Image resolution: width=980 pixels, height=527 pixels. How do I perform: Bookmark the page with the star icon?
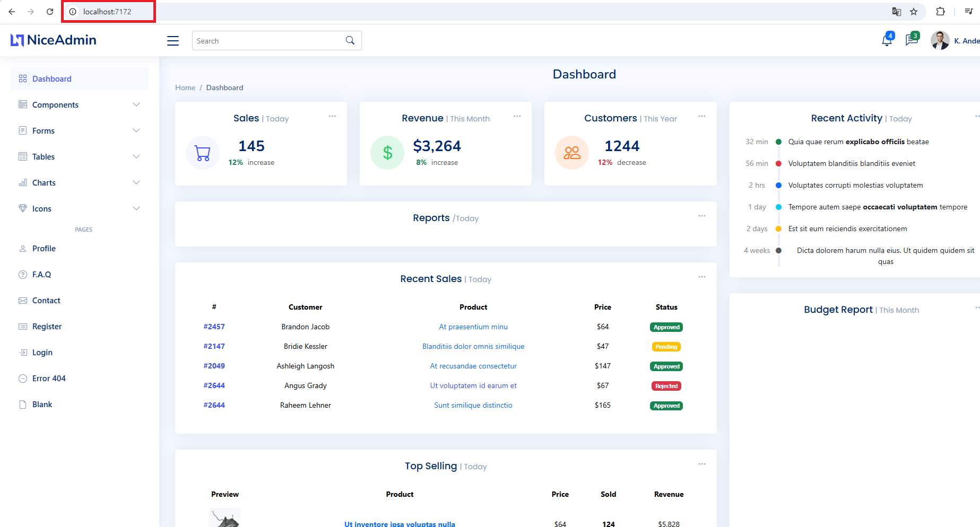[x=914, y=12]
